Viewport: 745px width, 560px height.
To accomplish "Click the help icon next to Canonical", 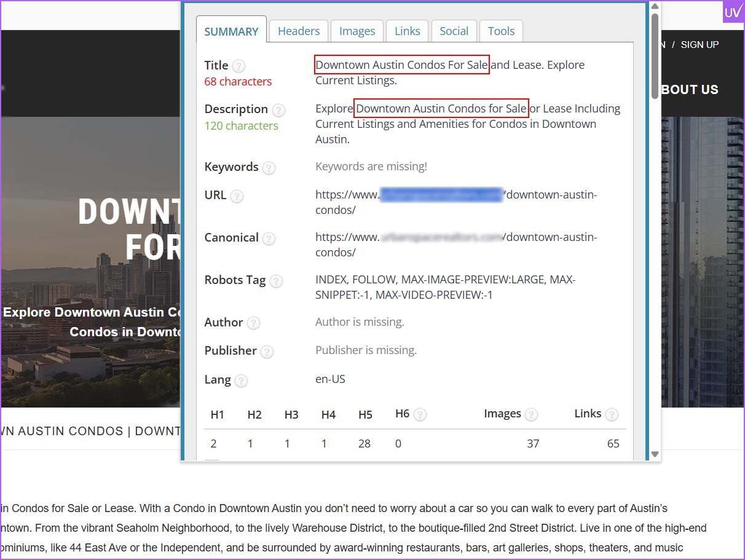I will 269,239.
